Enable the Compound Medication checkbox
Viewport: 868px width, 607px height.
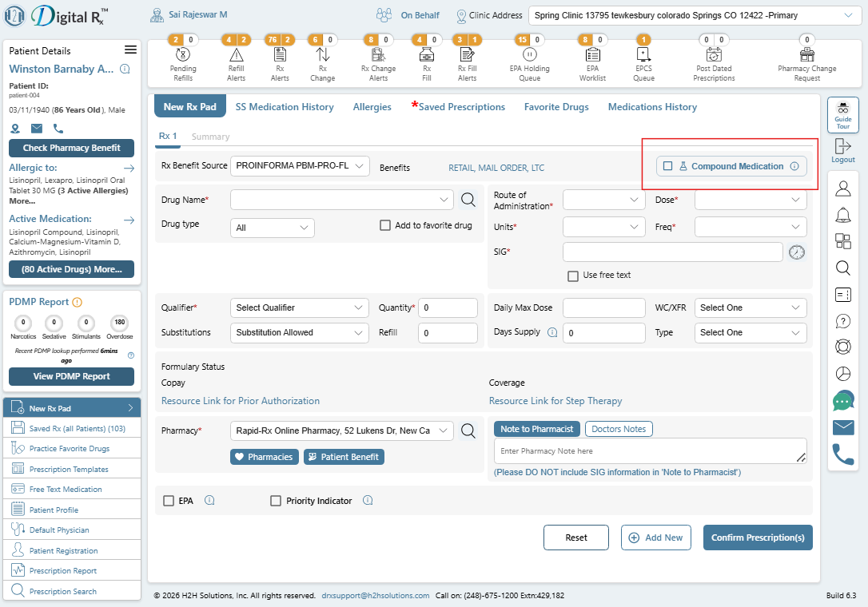pos(668,166)
